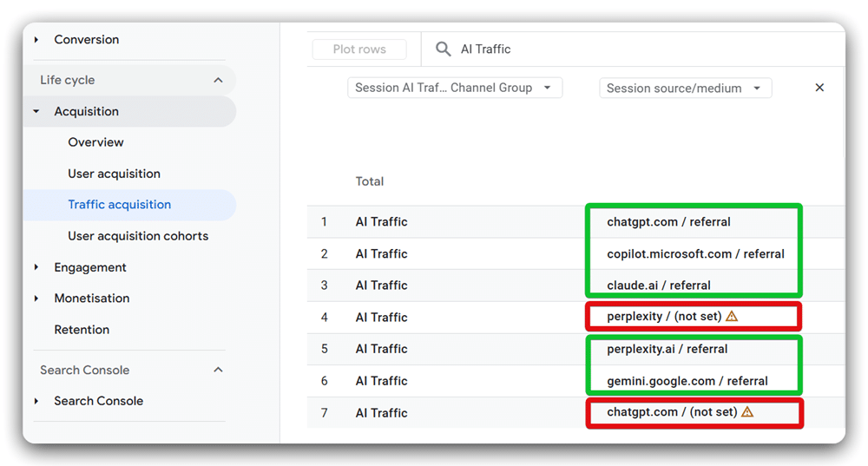Image resolution: width=868 pixels, height=466 pixels.
Task: Open the User acquisition report
Action: click(x=114, y=174)
